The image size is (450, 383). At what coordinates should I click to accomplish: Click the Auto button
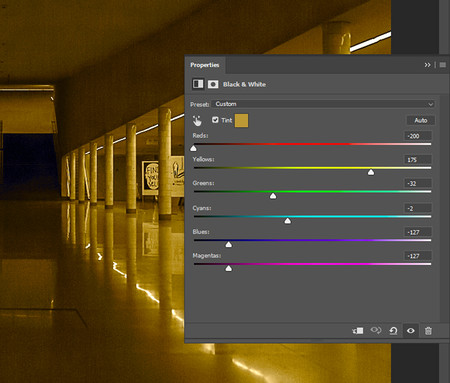pyautogui.click(x=421, y=120)
